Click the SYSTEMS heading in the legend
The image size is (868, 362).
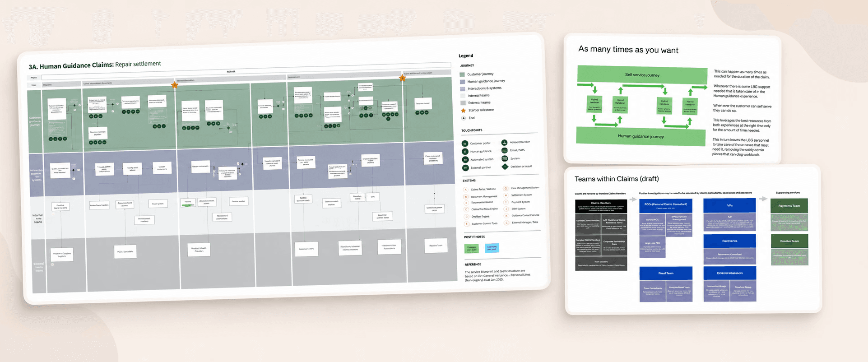tap(469, 181)
